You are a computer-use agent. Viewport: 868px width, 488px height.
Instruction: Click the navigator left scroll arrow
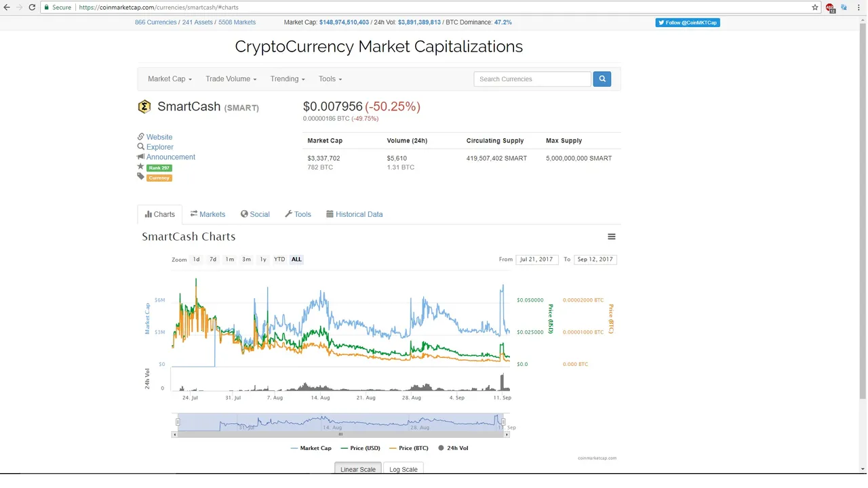pyautogui.click(x=174, y=434)
